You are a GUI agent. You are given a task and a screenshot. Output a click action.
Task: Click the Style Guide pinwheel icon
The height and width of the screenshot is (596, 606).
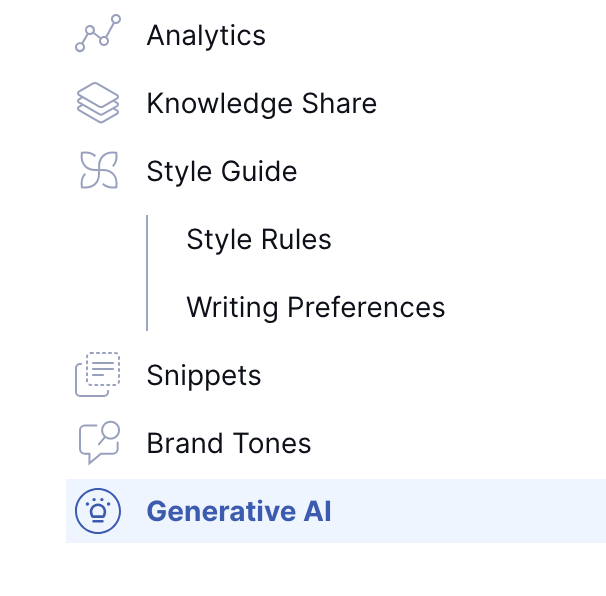click(98, 171)
